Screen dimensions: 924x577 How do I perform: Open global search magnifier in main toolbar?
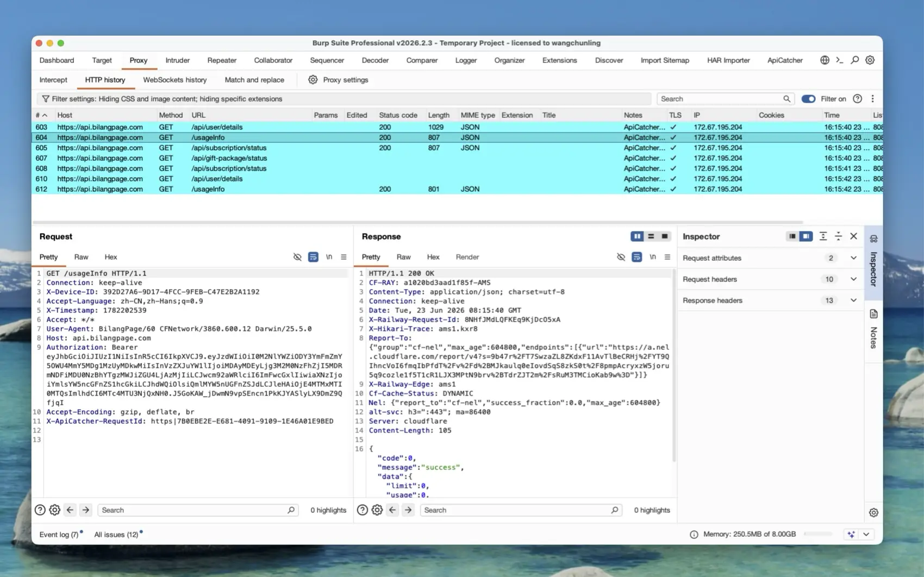point(855,60)
